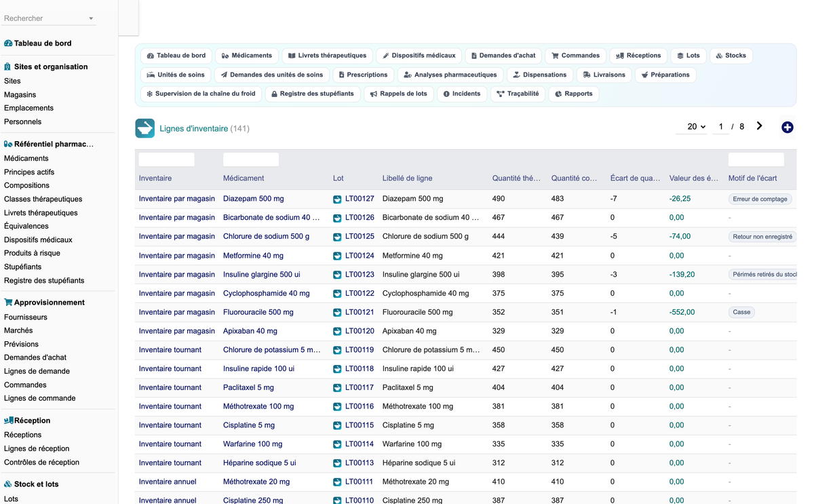Edit the current page number field
Screen dimensions: 814x504
coord(720,127)
